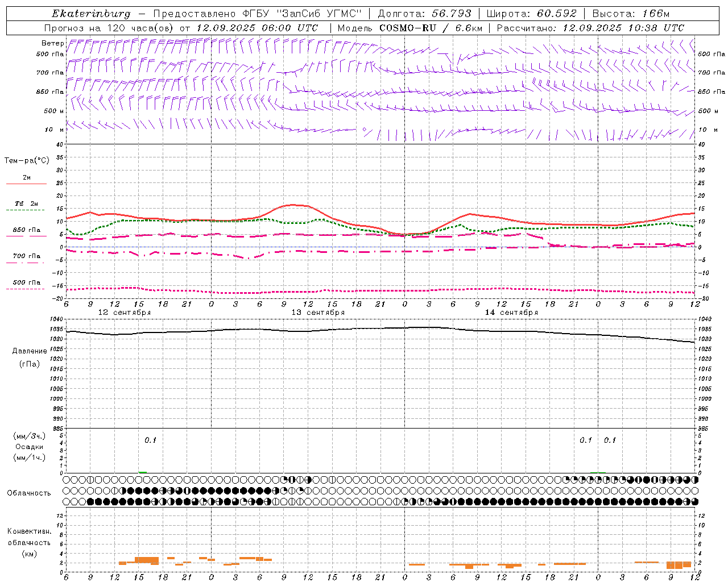
Task: Click the "Высота: 166м" value
Action: click(x=631, y=14)
